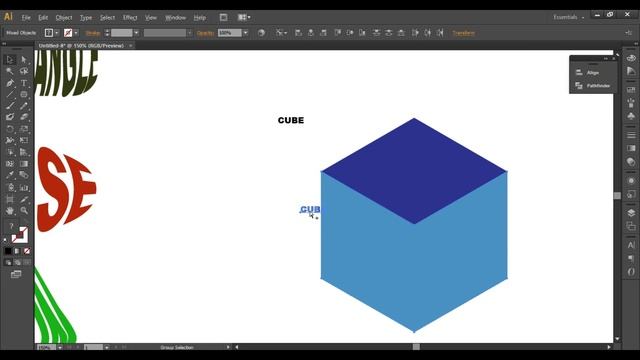The width and height of the screenshot is (640, 360).
Task: Open the stroke color dropdown in control bar
Action: (x=76, y=33)
